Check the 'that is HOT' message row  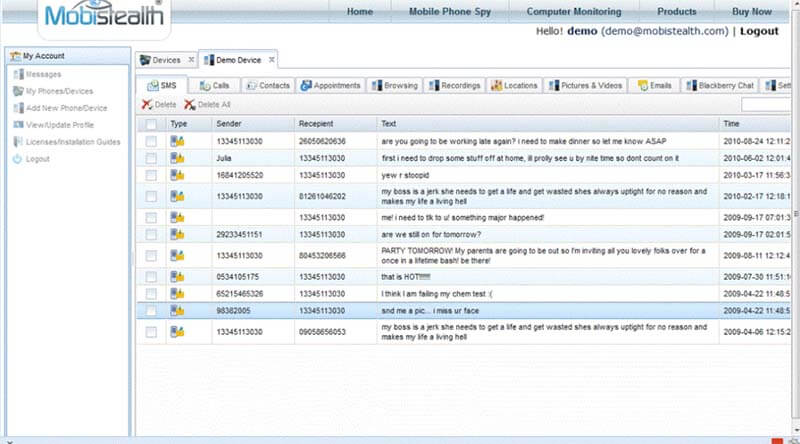(151, 277)
